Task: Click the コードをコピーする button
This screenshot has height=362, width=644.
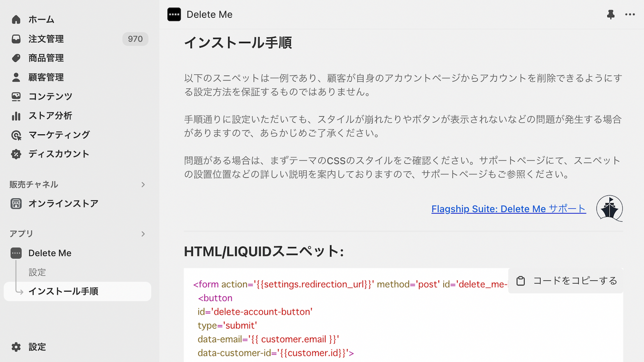Action: (566, 281)
